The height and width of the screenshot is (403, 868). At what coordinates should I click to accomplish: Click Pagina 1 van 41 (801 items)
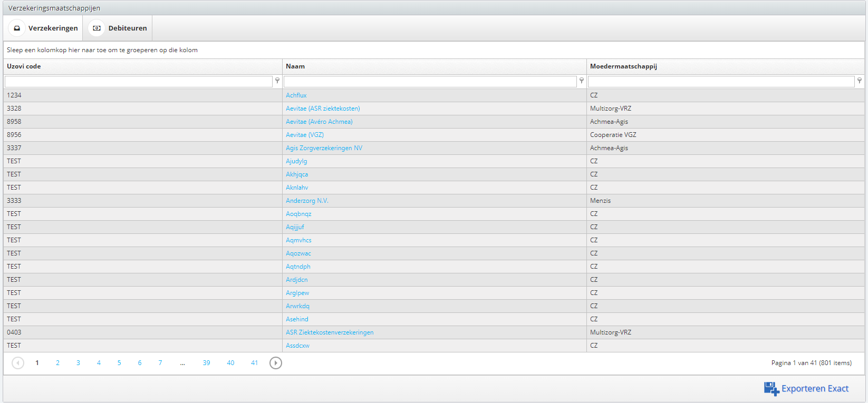point(812,363)
